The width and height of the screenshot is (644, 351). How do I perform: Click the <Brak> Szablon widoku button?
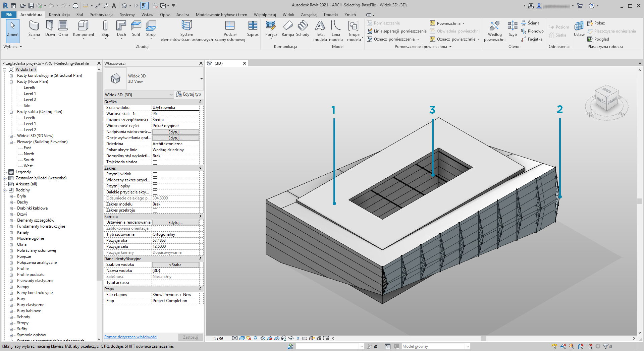pyautogui.click(x=175, y=265)
